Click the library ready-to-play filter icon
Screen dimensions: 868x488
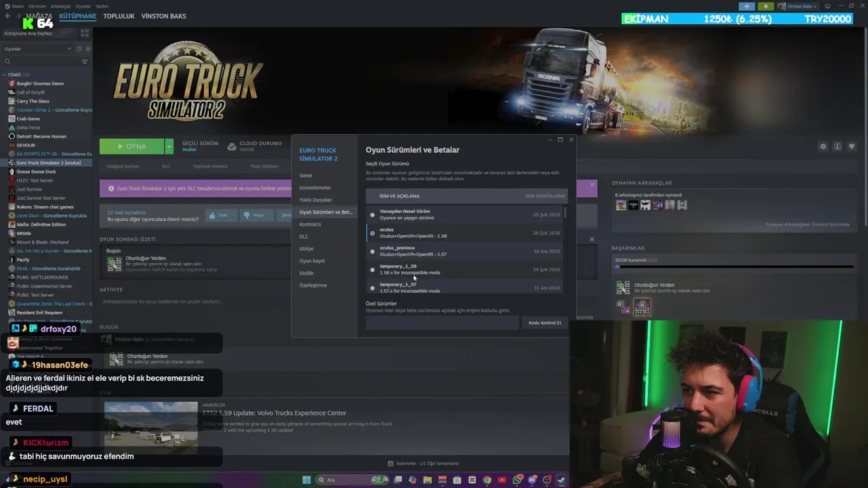click(x=87, y=49)
